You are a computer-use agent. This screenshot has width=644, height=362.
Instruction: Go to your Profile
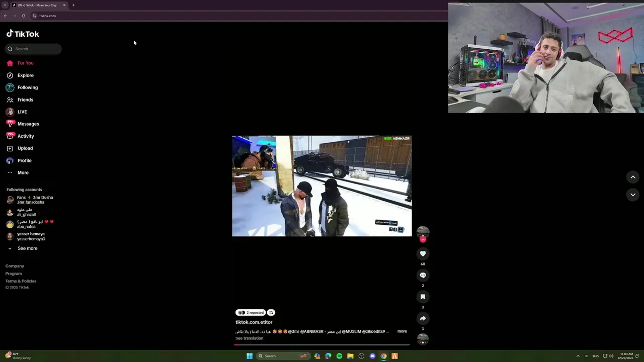click(19, 160)
